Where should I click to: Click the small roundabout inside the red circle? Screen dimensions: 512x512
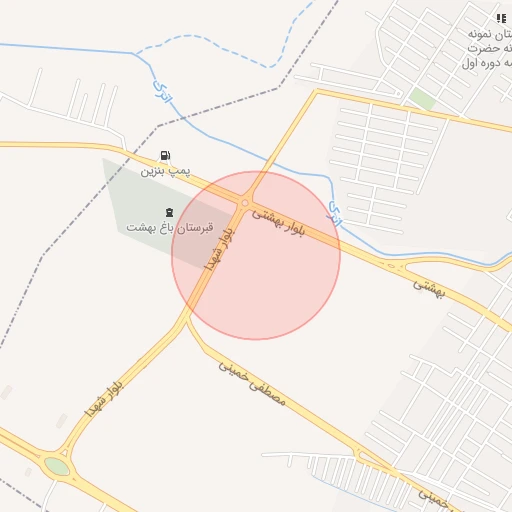(x=245, y=203)
